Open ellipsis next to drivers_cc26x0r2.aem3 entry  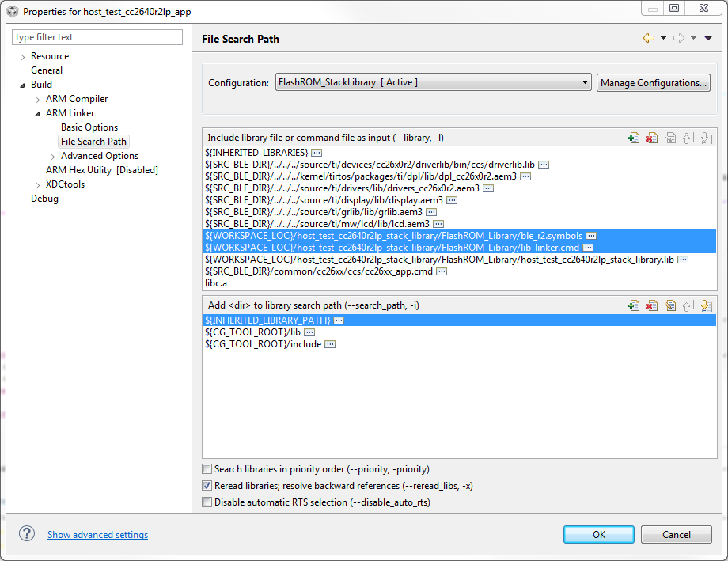coord(488,188)
